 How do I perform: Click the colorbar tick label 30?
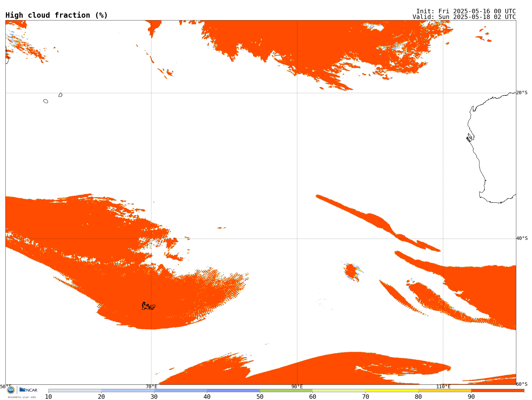point(154,397)
